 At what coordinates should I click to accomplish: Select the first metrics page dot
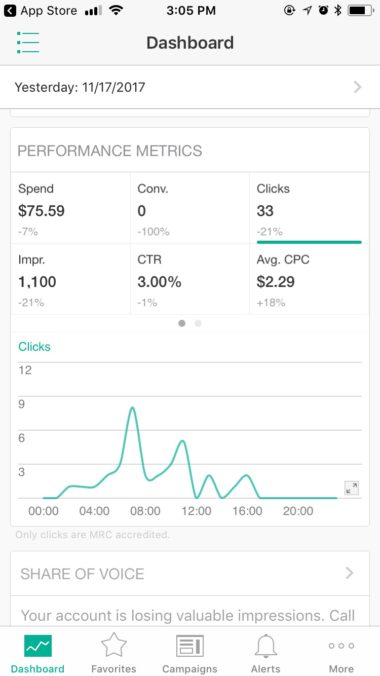[182, 323]
